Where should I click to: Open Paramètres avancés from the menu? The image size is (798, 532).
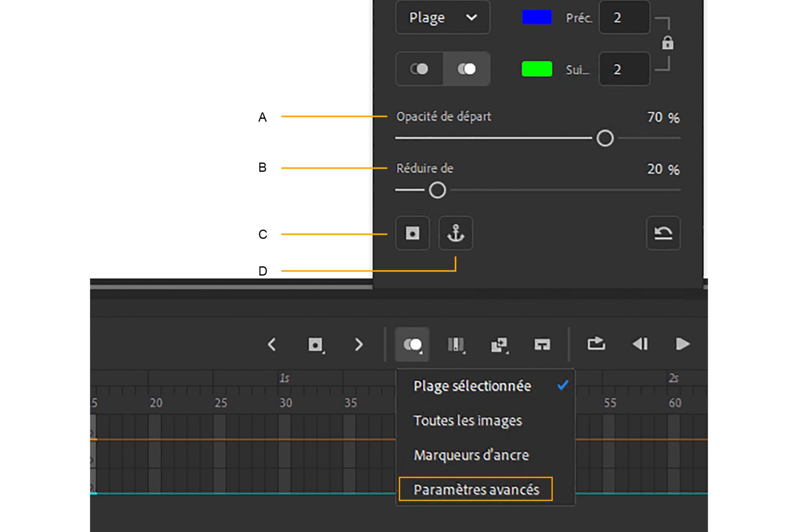(x=476, y=489)
